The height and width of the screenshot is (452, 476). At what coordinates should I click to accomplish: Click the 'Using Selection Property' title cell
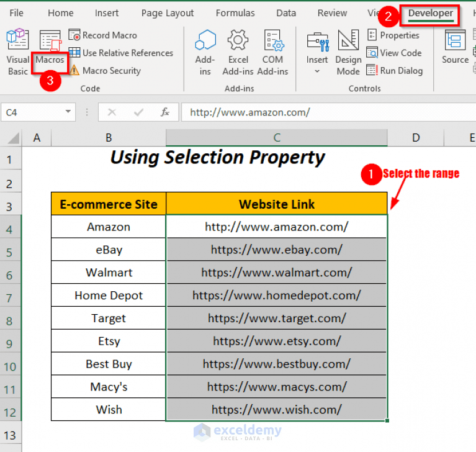click(217, 158)
